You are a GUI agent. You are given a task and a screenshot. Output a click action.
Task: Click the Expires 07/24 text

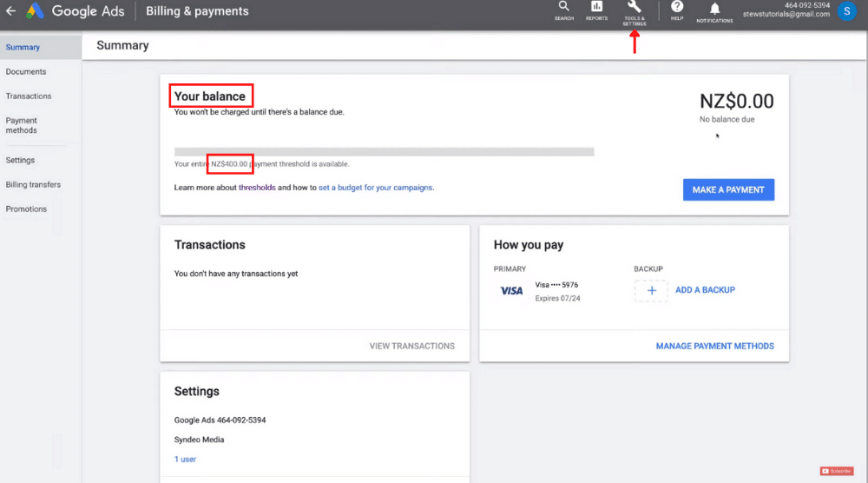tap(557, 299)
